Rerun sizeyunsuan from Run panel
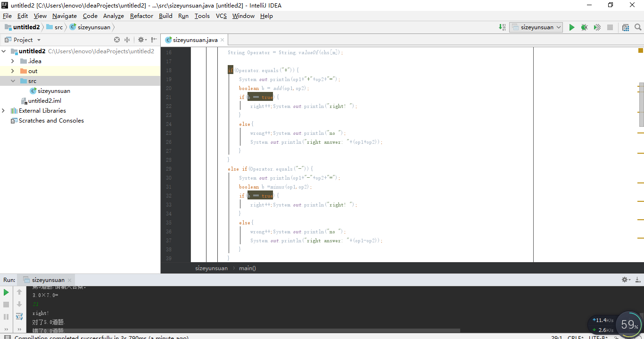644x339 pixels. pyautogui.click(x=6, y=292)
